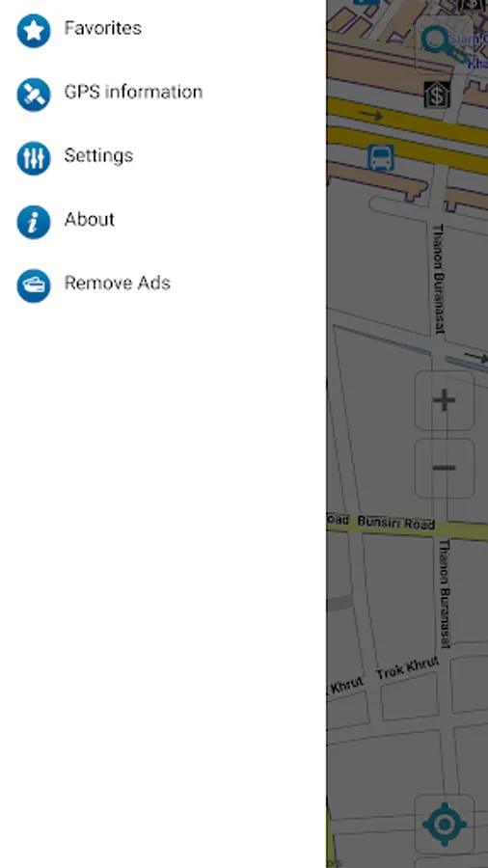Screen dimensions: 488x868
Task: Zoom in with the plus button
Action: (445, 400)
